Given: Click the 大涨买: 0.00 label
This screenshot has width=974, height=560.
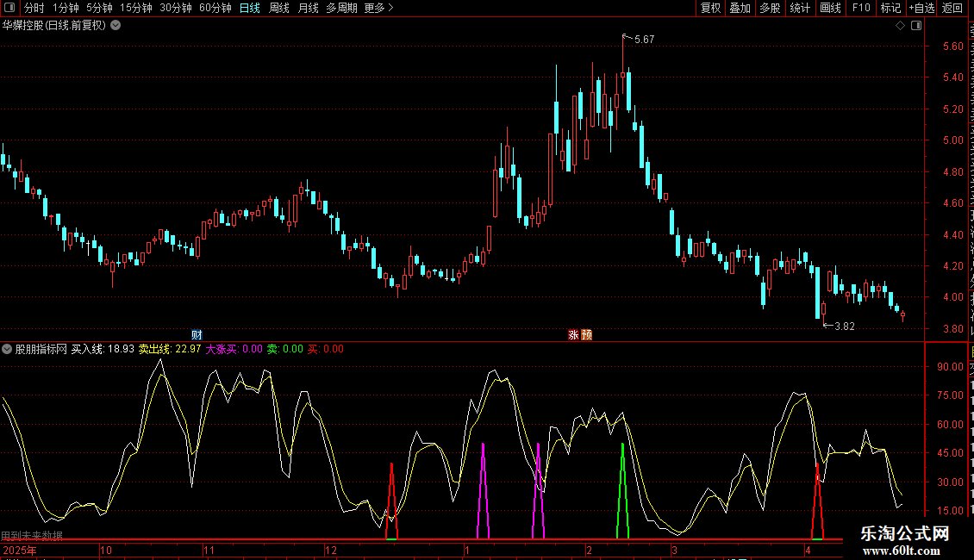Looking at the screenshot, I should [234, 349].
